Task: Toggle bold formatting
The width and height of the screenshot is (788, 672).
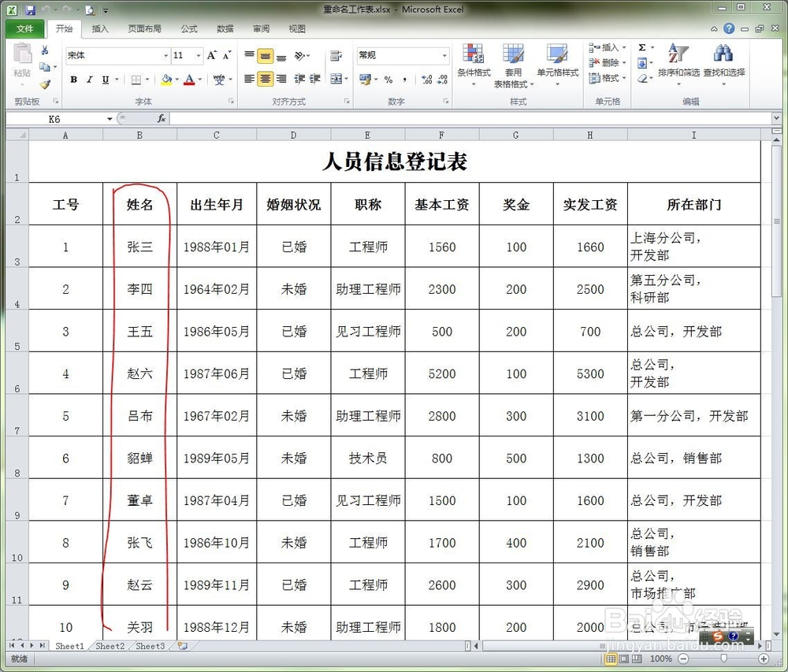Action: (74, 80)
